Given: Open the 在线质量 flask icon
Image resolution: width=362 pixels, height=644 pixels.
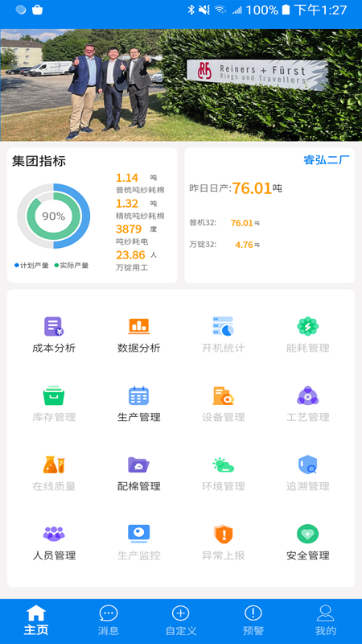Looking at the screenshot, I should (54, 464).
